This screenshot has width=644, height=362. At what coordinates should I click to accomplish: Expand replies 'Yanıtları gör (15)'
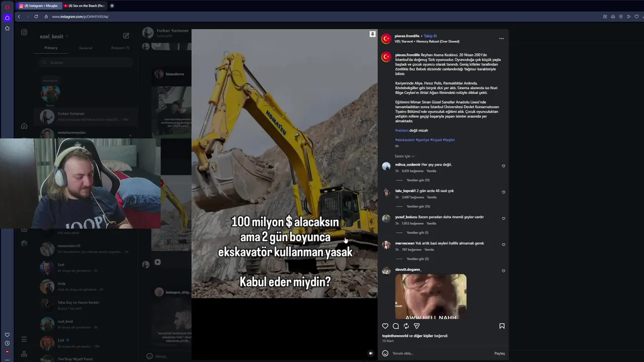click(418, 206)
